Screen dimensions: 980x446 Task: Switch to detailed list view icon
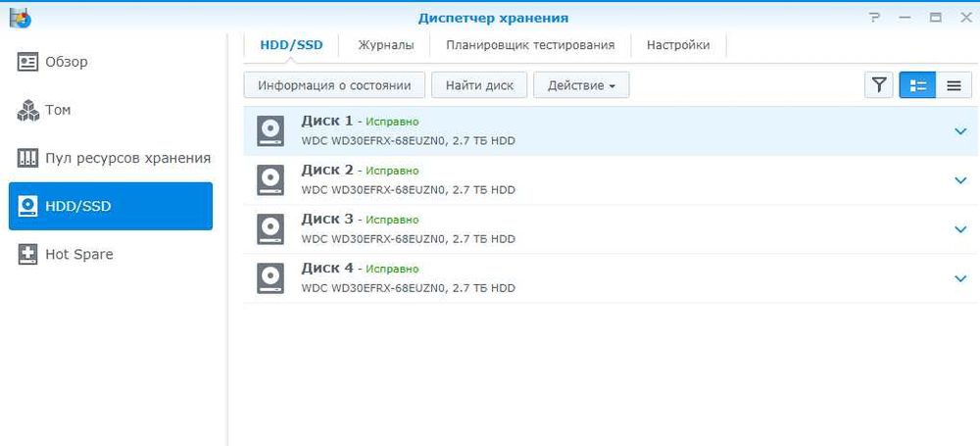point(917,85)
